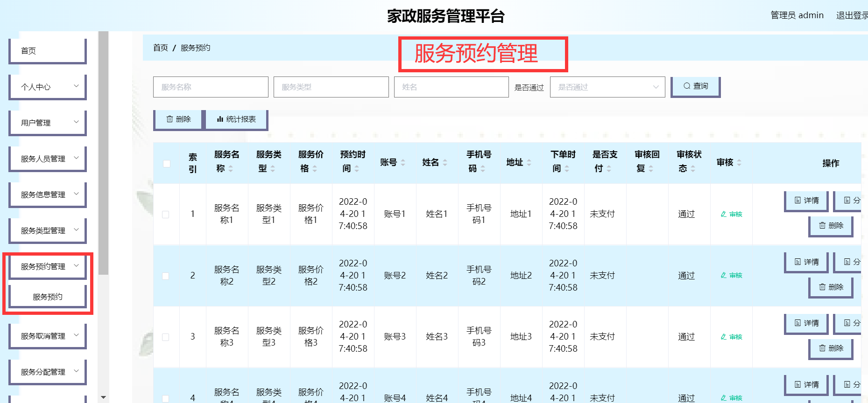This screenshot has height=403, width=868.
Task: Click 未支付 status in row 2
Action: [x=602, y=276]
